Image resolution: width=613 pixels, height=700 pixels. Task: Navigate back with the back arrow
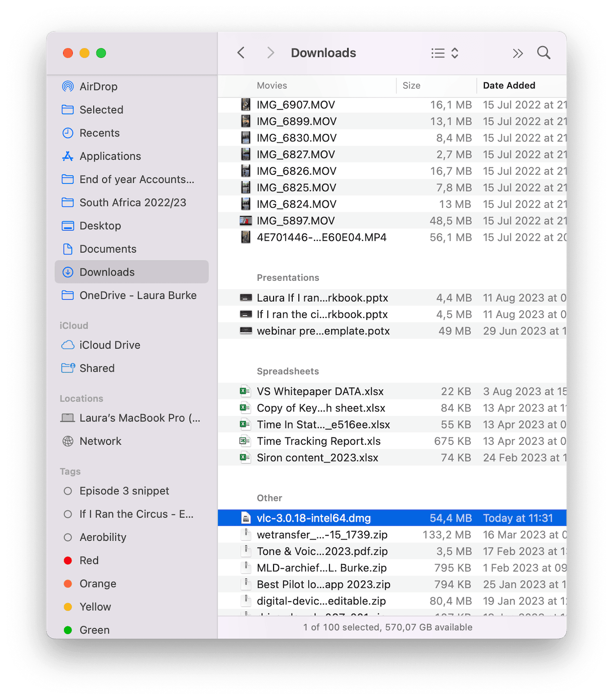pyautogui.click(x=241, y=53)
